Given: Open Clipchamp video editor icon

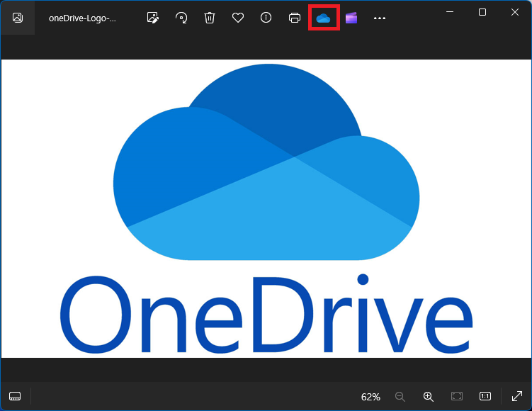Looking at the screenshot, I should (x=351, y=18).
